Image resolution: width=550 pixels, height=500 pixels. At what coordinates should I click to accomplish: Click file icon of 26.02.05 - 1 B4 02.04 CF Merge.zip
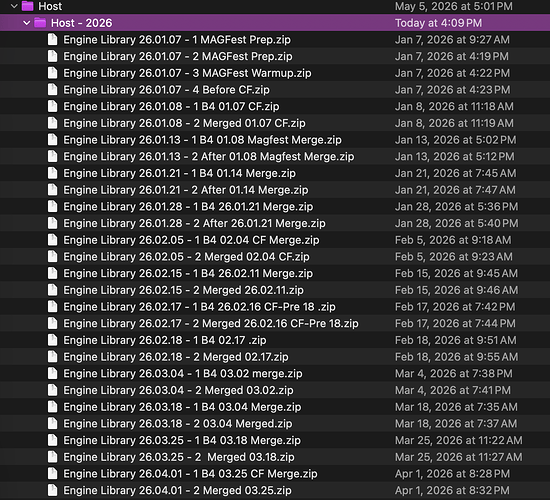[53, 240]
